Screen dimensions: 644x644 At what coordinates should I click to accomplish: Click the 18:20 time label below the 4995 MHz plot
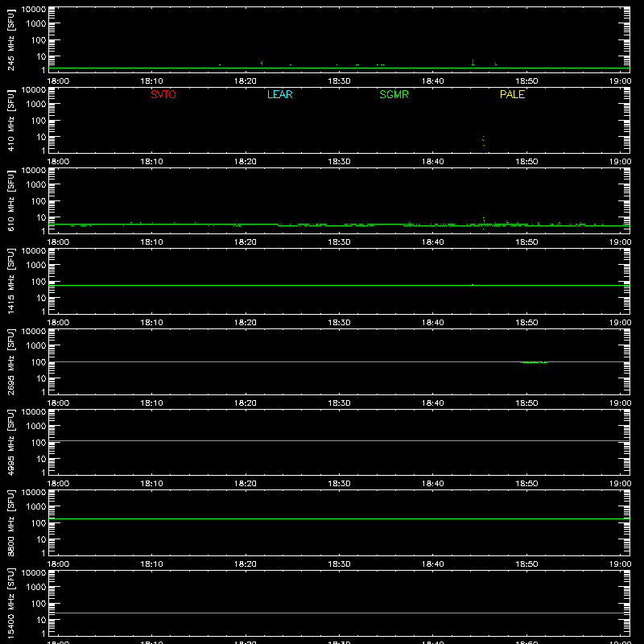point(246,484)
